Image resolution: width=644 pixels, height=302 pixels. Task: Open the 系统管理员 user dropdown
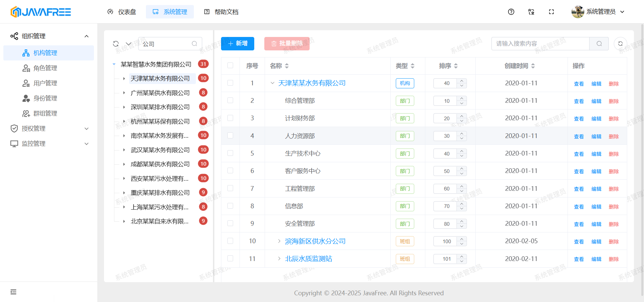click(x=598, y=12)
